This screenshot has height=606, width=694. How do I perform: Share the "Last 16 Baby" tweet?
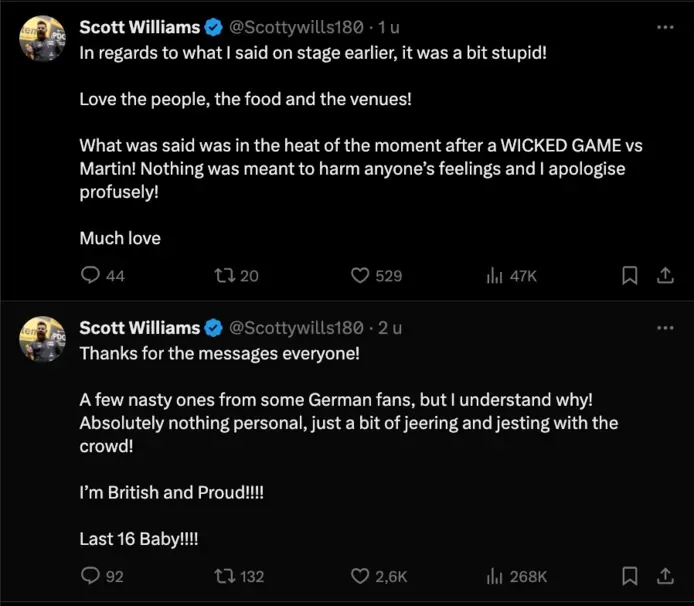pos(664,576)
